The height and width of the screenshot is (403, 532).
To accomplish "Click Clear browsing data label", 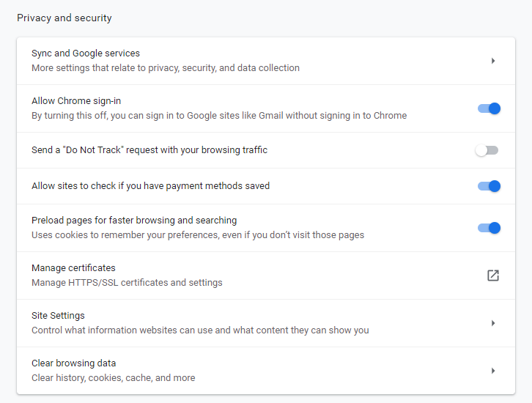I will [73, 363].
